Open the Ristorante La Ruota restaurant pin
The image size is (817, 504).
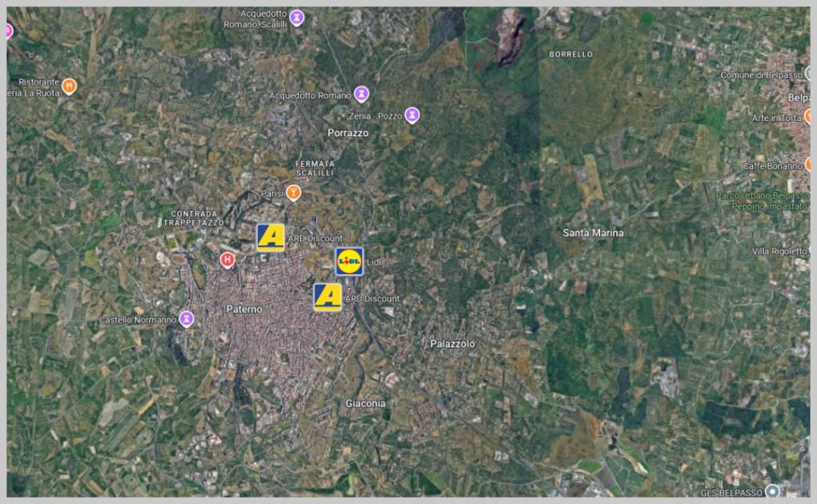[69, 86]
